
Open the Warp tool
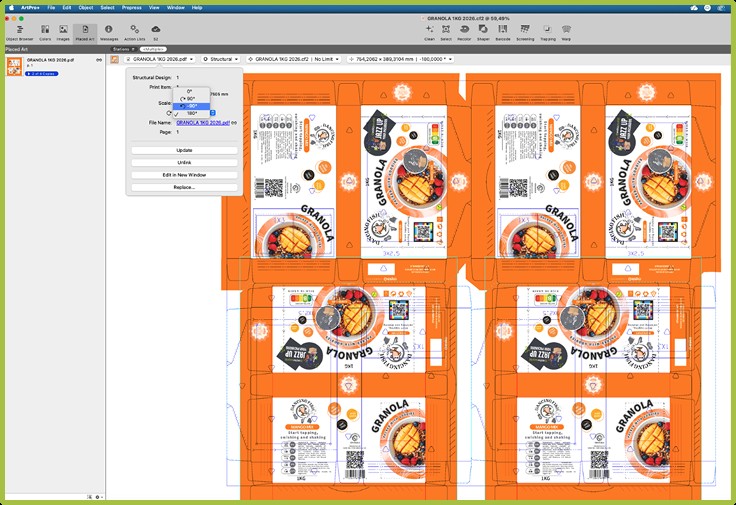click(x=567, y=33)
